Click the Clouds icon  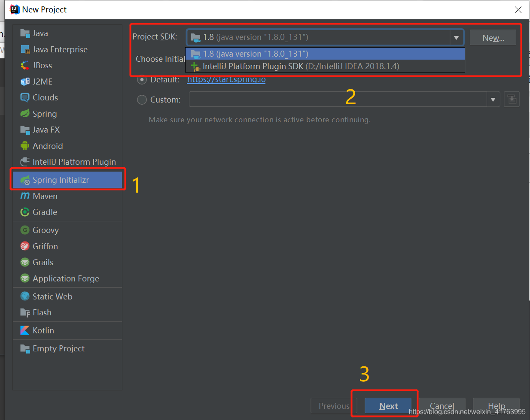click(x=25, y=97)
